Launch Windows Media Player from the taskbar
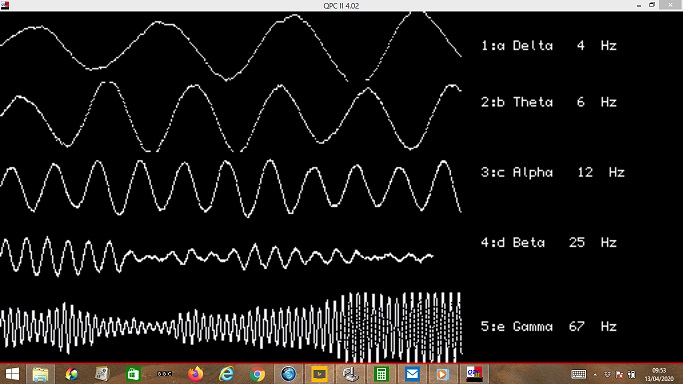This screenshot has height=384, width=683. [x=443, y=374]
